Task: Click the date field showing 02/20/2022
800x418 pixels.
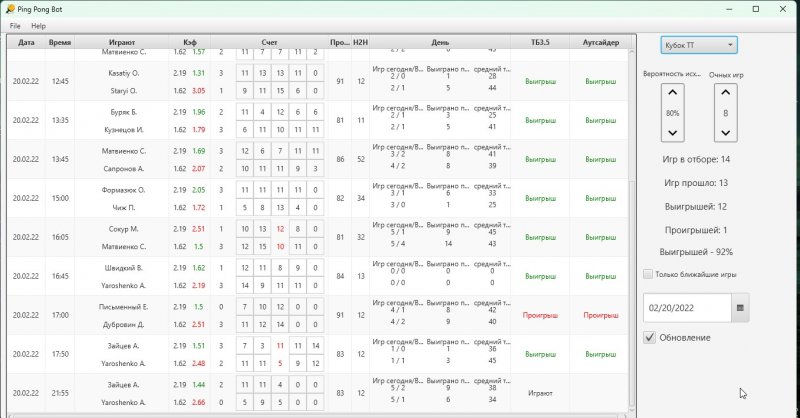Action: (x=688, y=308)
